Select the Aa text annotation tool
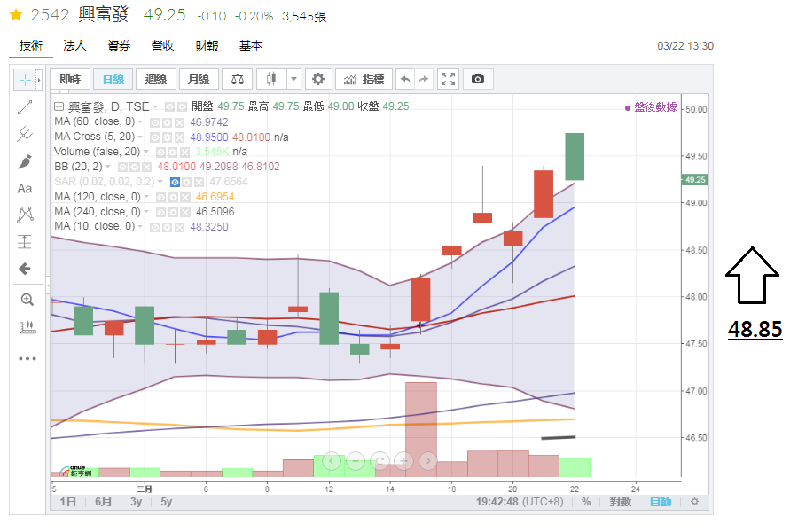 [25, 188]
